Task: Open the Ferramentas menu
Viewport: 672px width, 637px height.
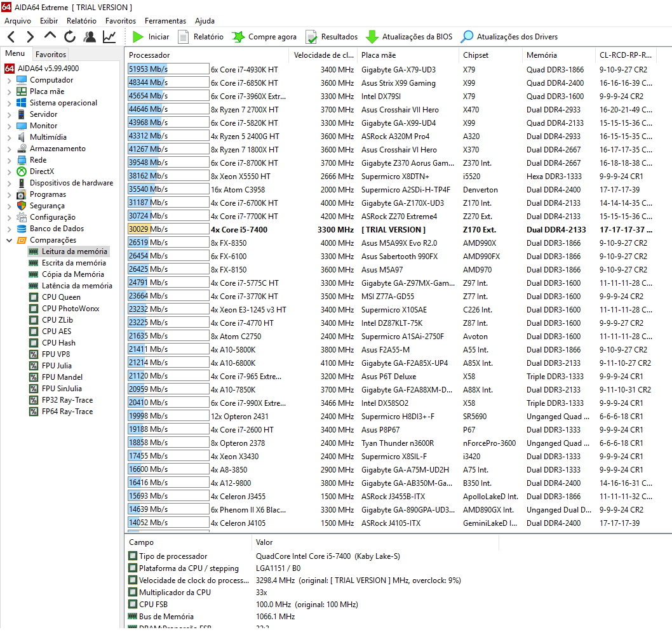Action: (165, 21)
